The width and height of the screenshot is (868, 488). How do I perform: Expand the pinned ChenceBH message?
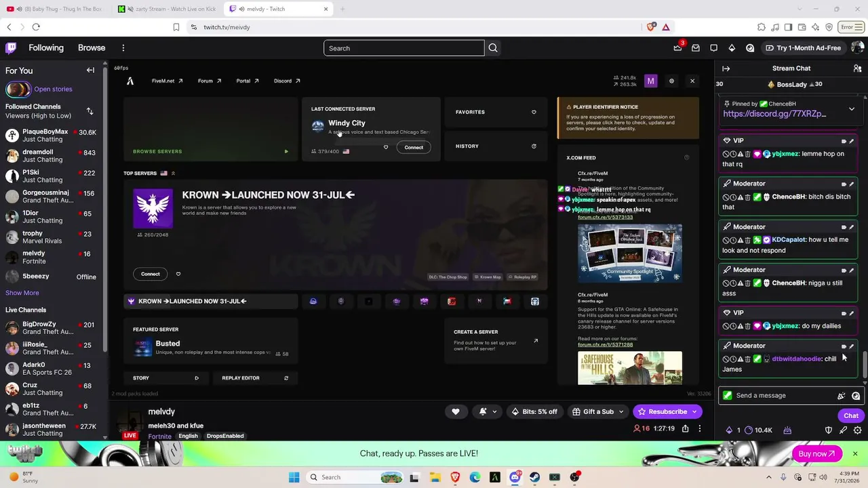coord(852,108)
